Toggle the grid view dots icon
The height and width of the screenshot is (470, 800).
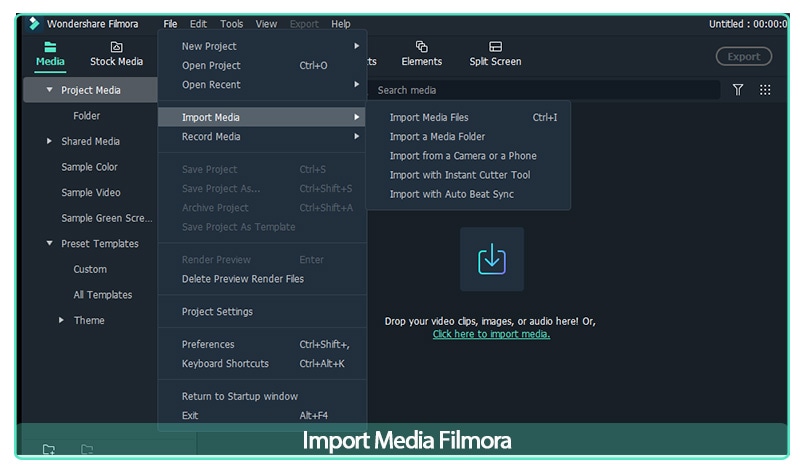coord(765,90)
